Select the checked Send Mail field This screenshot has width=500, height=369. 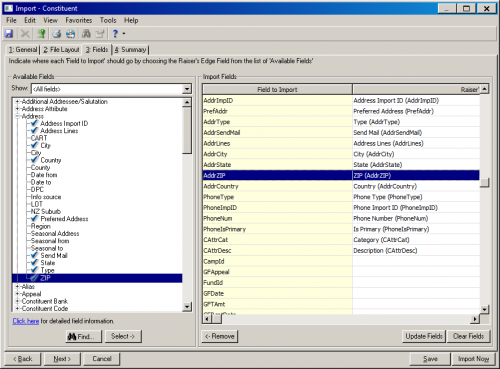tap(54, 255)
